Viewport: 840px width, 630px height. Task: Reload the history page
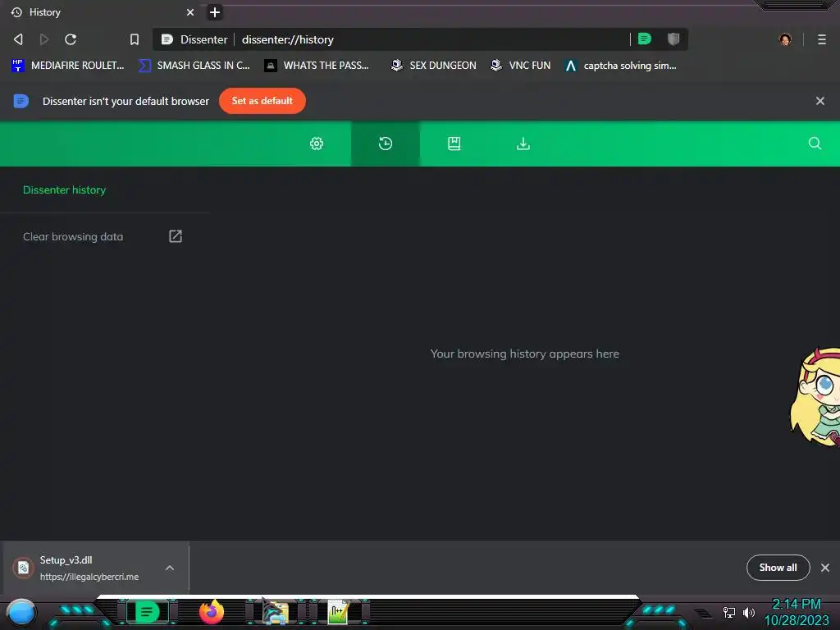coord(71,39)
